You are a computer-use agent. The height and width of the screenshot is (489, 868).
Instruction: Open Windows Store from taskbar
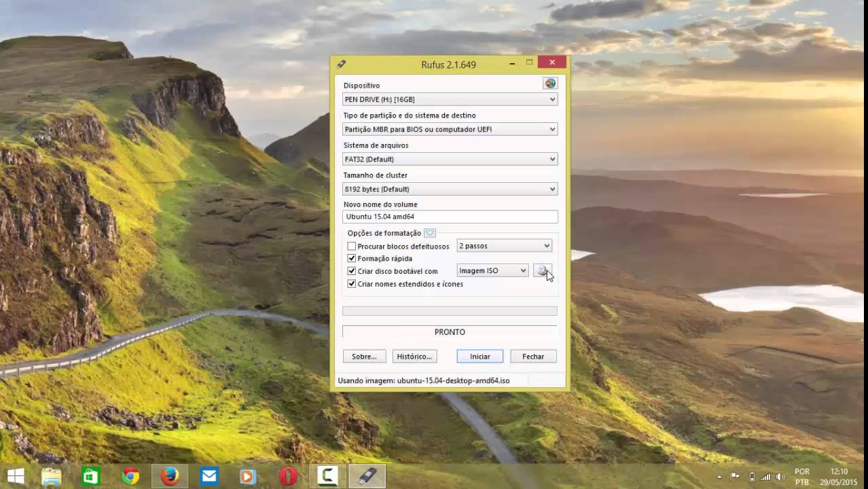point(90,476)
